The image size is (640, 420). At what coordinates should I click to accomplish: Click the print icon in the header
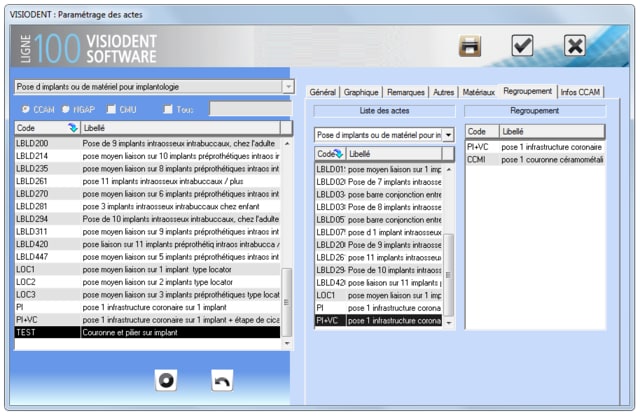click(470, 46)
